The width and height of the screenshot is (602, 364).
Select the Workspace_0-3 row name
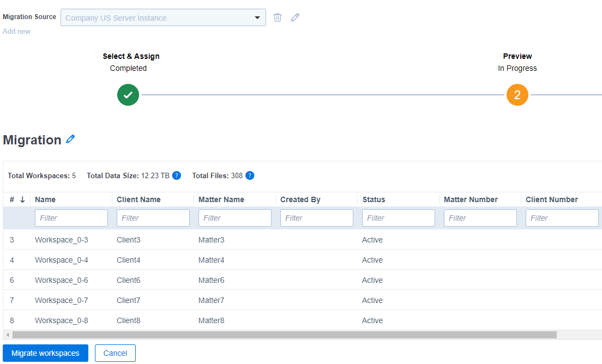62,240
